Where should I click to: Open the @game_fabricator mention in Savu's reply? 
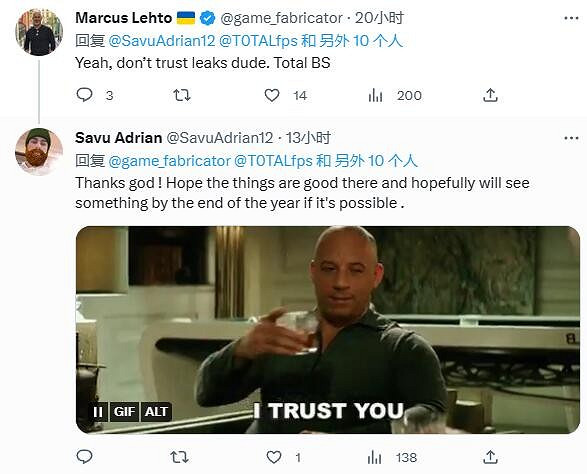tap(169, 161)
